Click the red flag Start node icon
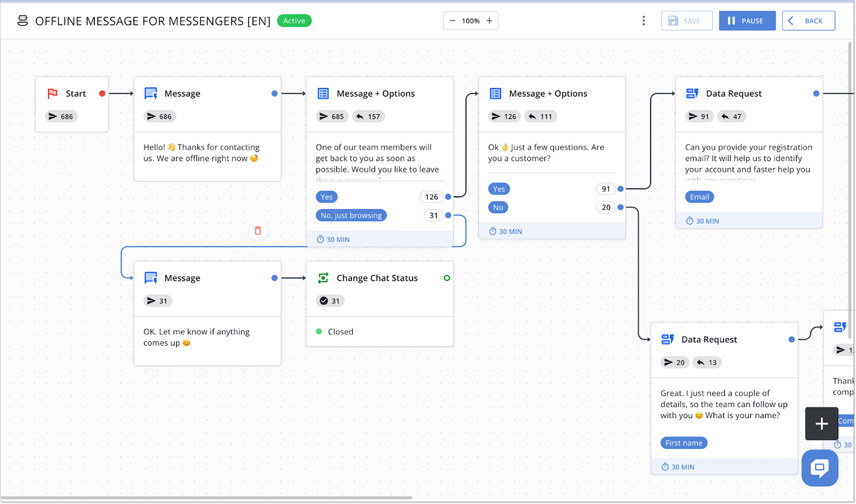Screen dimensions: 856x504 tap(52, 93)
